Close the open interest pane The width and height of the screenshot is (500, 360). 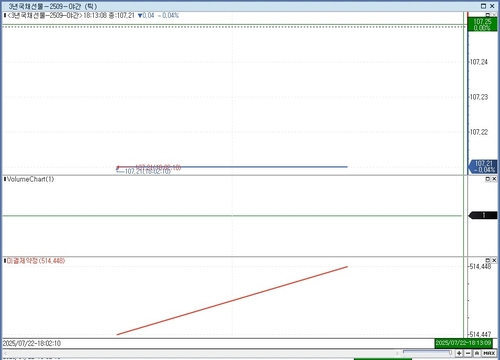[x=494, y=260]
